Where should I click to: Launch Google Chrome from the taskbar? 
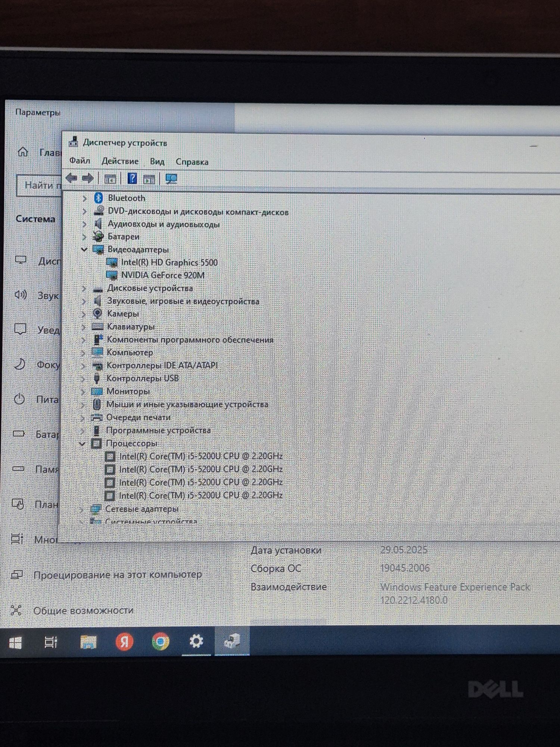coord(161,642)
